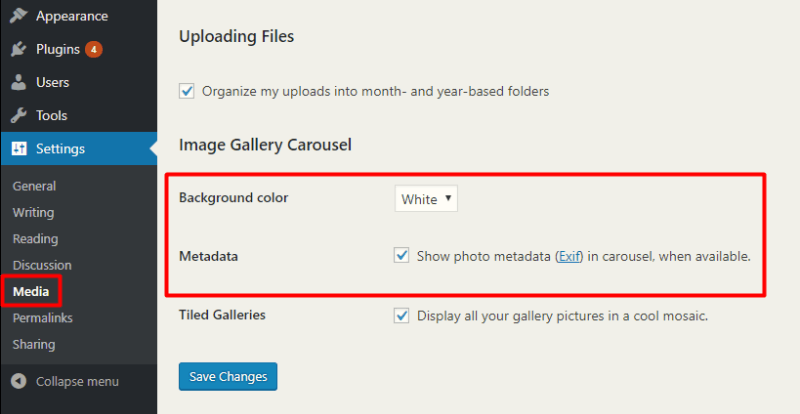800x414 pixels.
Task: Click the orange Plugins update badge
Action: (94, 50)
